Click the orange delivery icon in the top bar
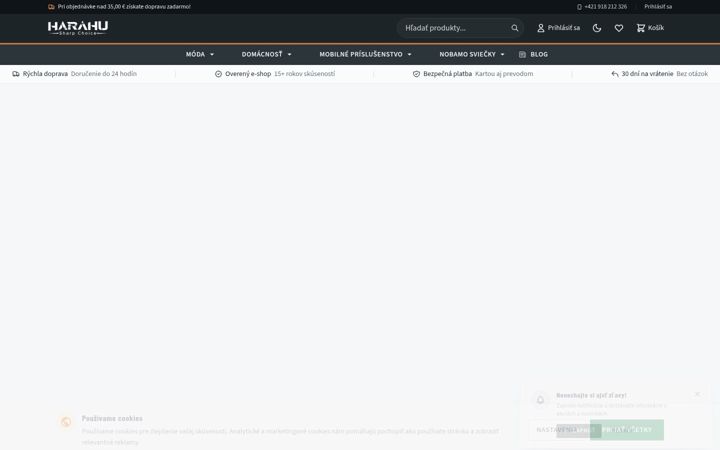720x450 pixels. [x=51, y=7]
